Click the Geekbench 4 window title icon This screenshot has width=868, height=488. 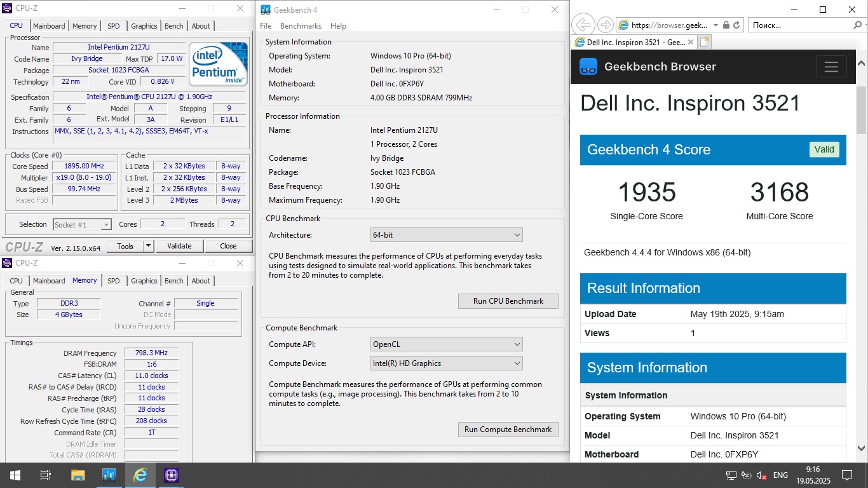pyautogui.click(x=266, y=10)
